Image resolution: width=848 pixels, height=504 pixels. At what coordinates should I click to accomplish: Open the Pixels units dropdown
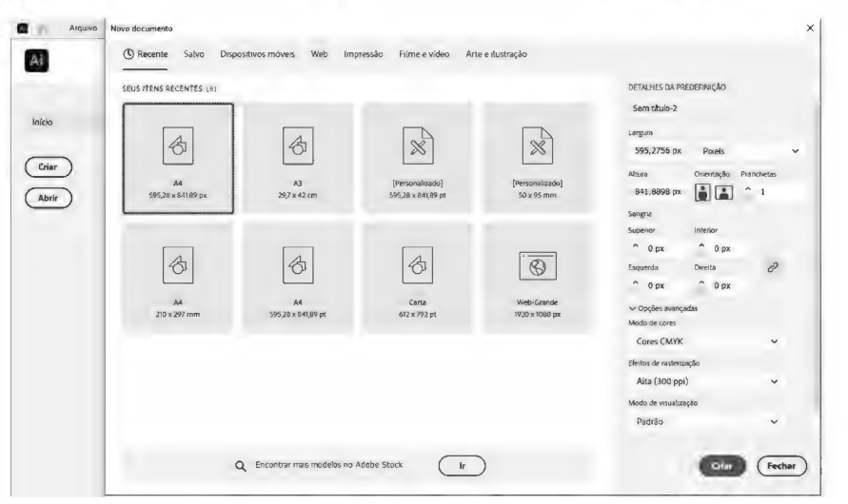[750, 151]
